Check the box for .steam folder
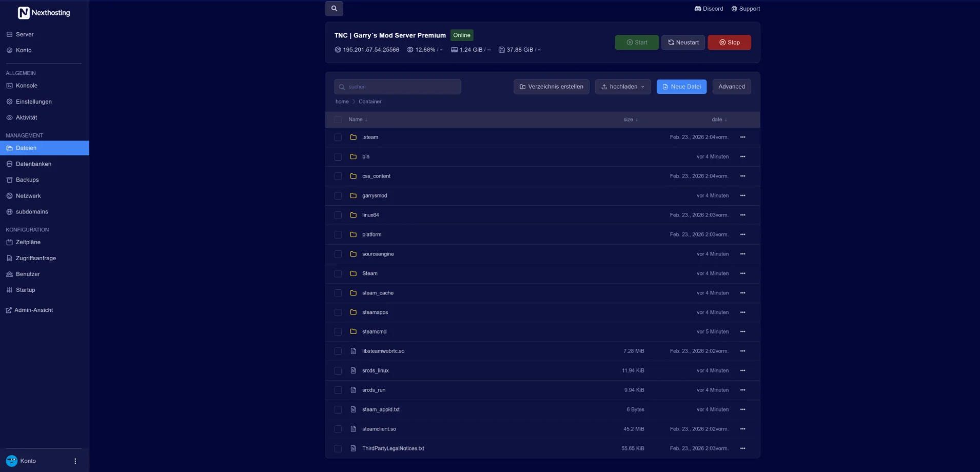The height and width of the screenshot is (472, 980). click(338, 137)
